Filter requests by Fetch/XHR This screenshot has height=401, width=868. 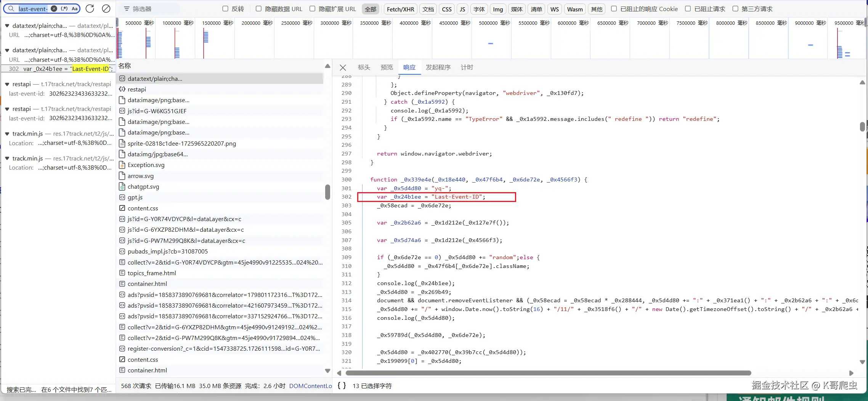400,9
